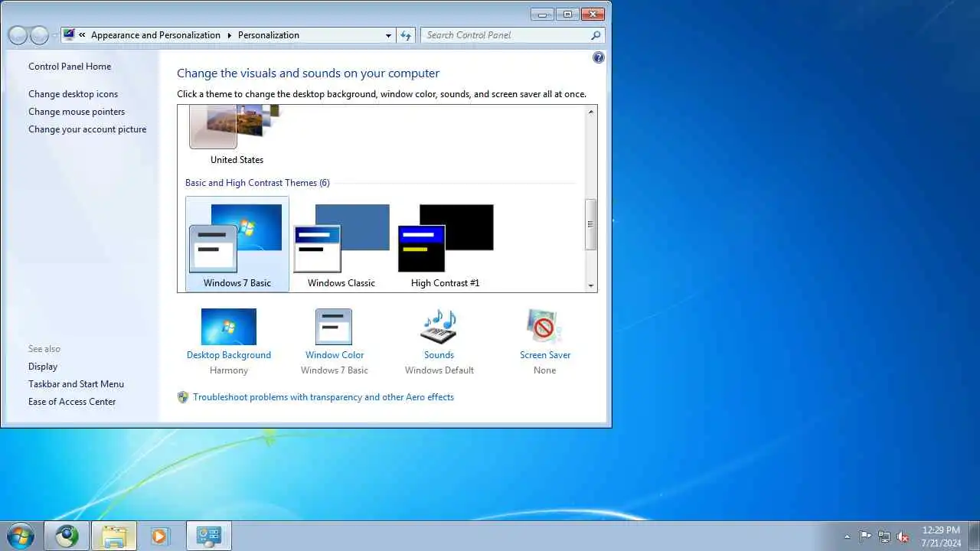Go to Appearance and Personalization breadcrumb
The width and height of the screenshot is (980, 551).
155,35
